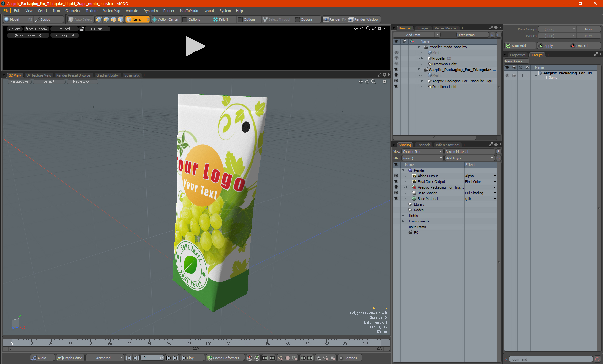Toggle group visibility eye for Aseptic group
This screenshot has height=364, width=603.
click(507, 75)
